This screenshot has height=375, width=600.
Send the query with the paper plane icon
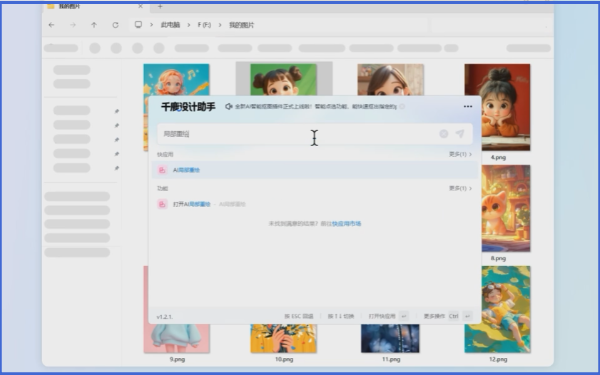[x=460, y=134]
